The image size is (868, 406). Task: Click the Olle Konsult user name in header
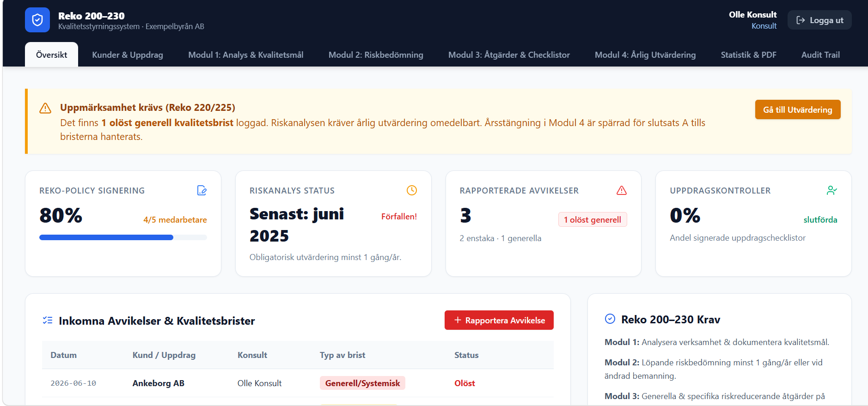tap(752, 14)
